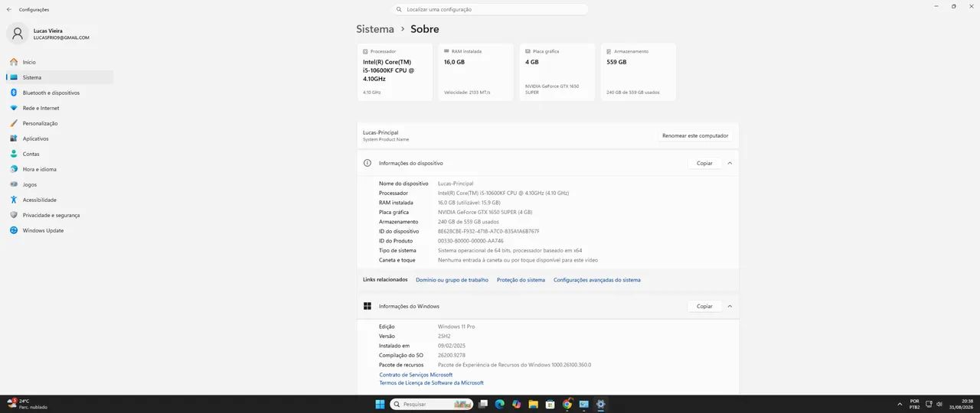
Task: Show hidden tray icons chevron
Action: point(900,404)
